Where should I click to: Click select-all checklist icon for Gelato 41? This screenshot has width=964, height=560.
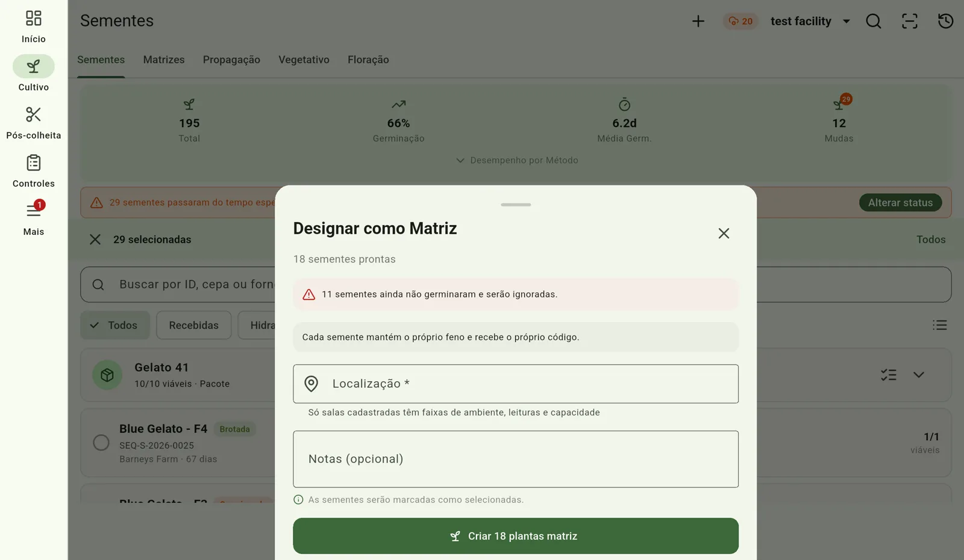click(889, 375)
